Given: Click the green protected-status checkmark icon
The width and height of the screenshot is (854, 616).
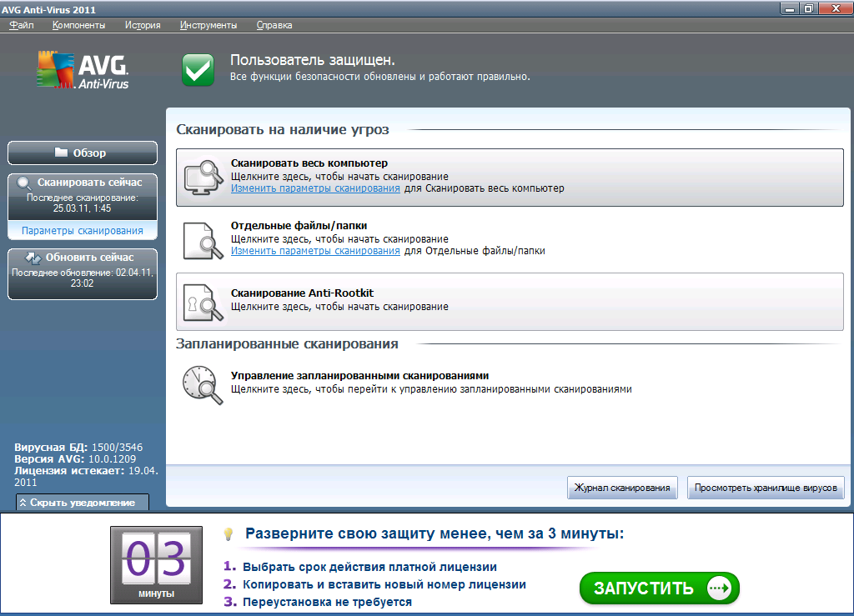Looking at the screenshot, I should [198, 70].
